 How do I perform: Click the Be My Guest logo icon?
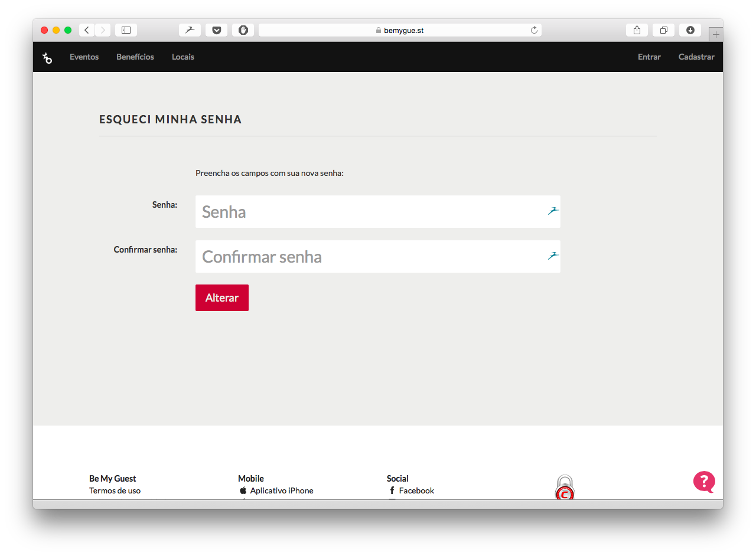47,57
